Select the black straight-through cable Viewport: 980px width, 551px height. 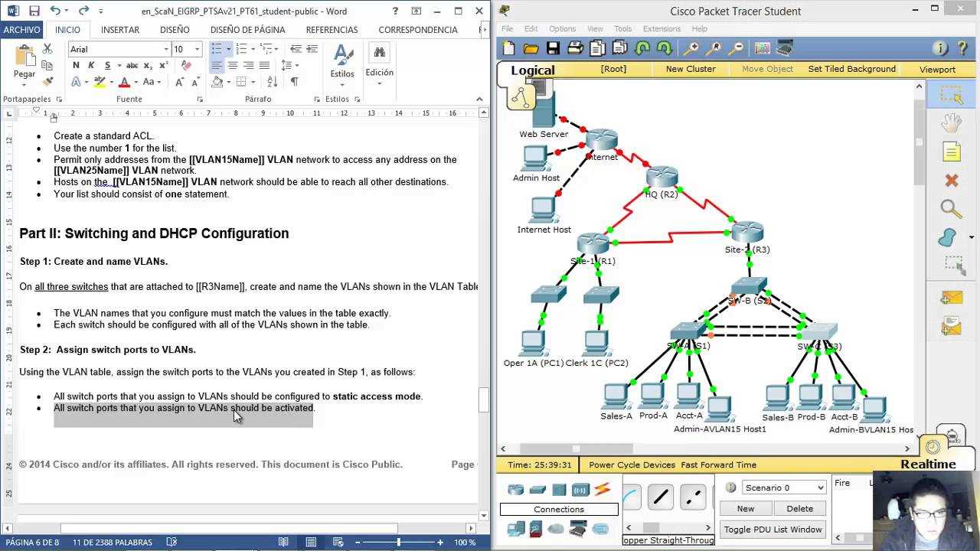(661, 497)
